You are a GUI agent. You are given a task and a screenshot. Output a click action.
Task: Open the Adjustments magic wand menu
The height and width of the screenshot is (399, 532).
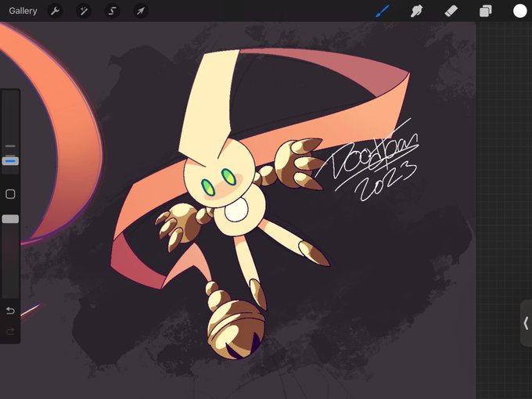click(84, 11)
